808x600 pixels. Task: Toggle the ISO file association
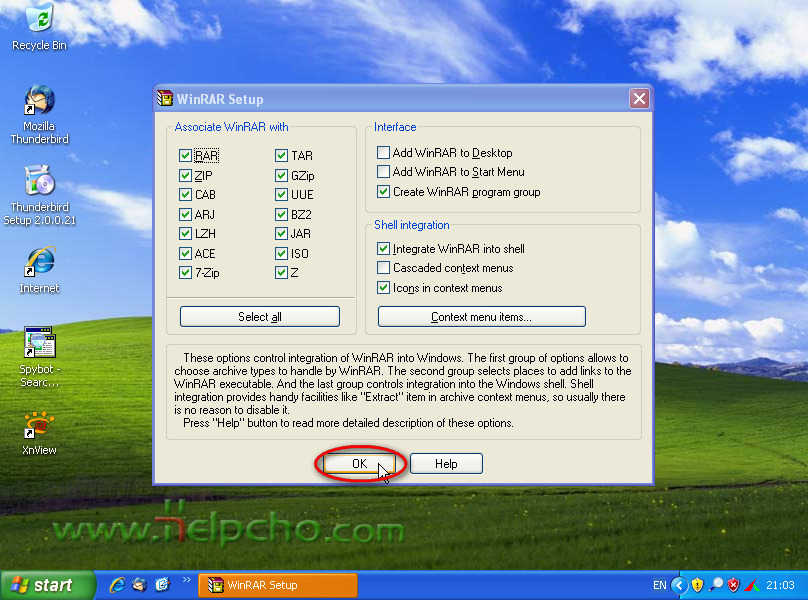point(281,253)
